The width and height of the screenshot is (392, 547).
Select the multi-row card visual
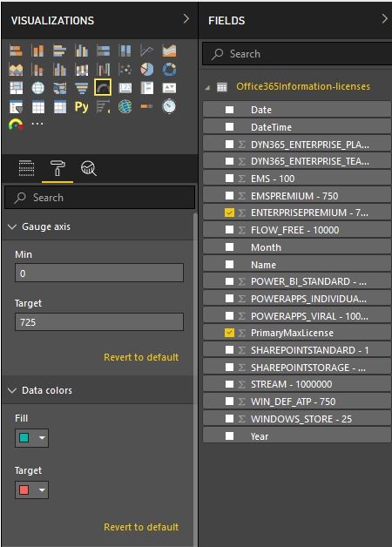(147, 88)
